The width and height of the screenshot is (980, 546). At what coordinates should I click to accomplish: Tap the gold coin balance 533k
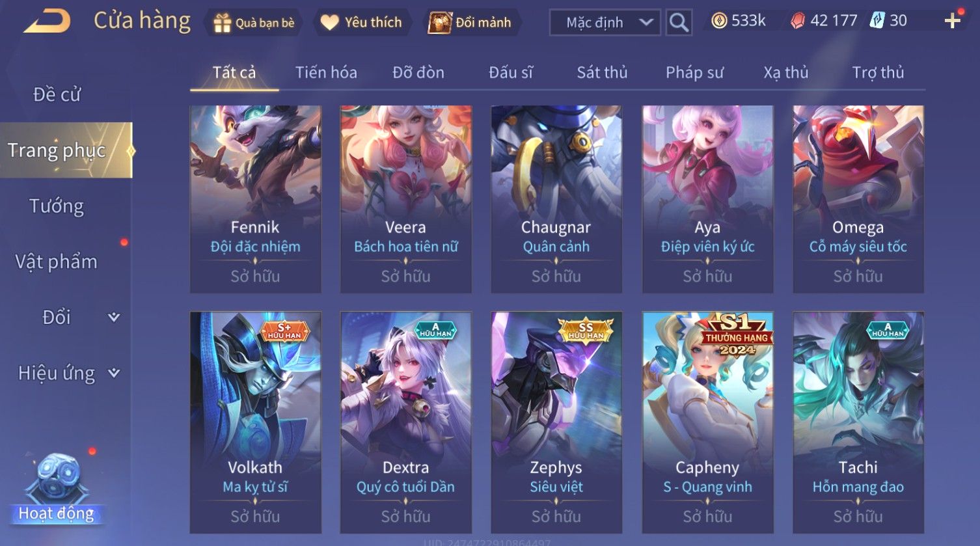click(x=738, y=21)
